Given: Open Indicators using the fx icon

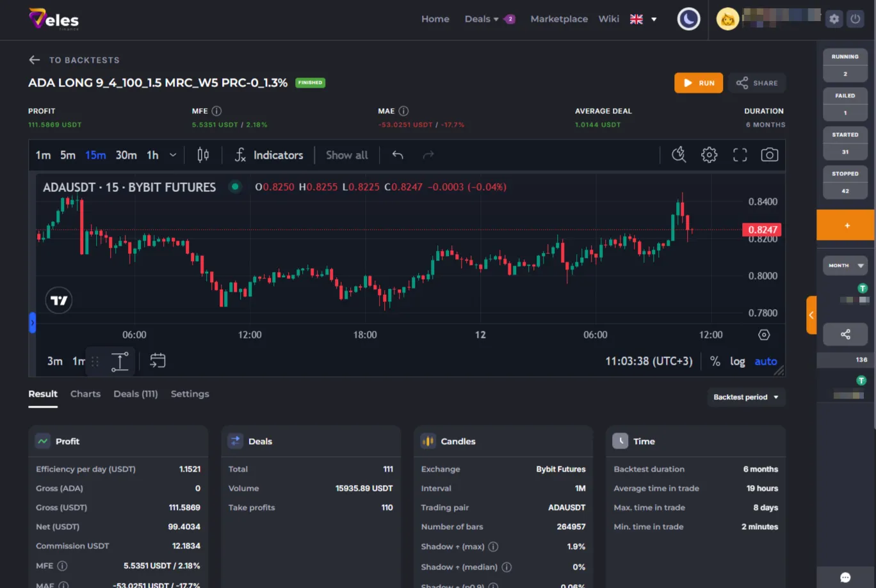Looking at the screenshot, I should tap(240, 155).
